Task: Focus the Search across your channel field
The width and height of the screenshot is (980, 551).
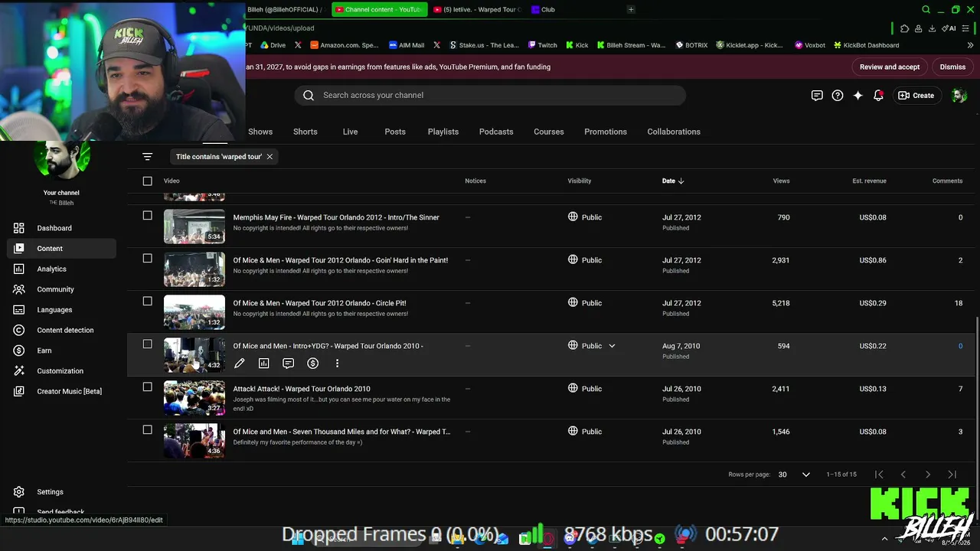Action: click(490, 96)
